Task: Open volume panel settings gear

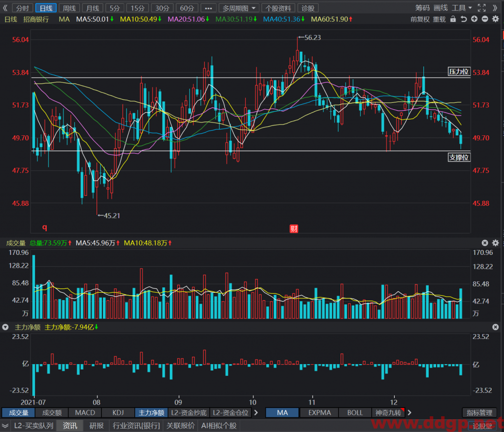Action: point(496,243)
